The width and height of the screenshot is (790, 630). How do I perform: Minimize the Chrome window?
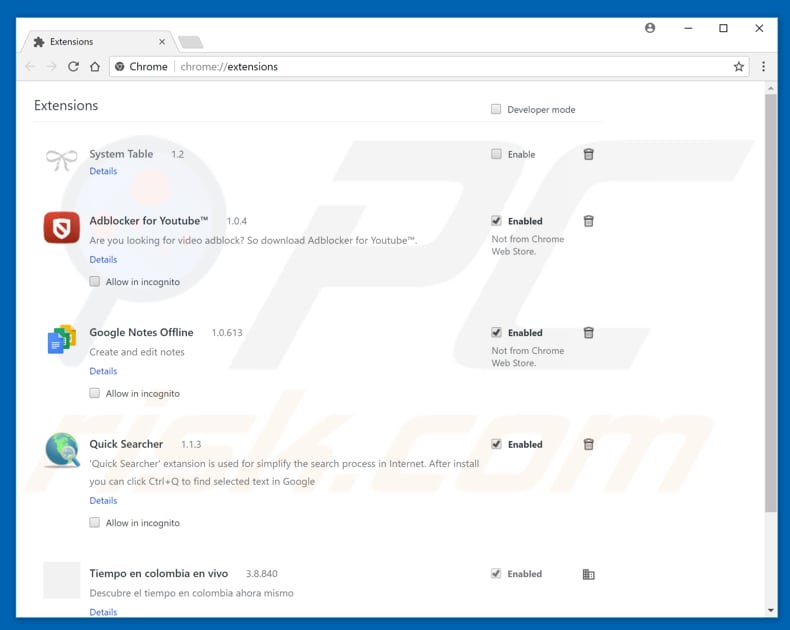[x=688, y=28]
